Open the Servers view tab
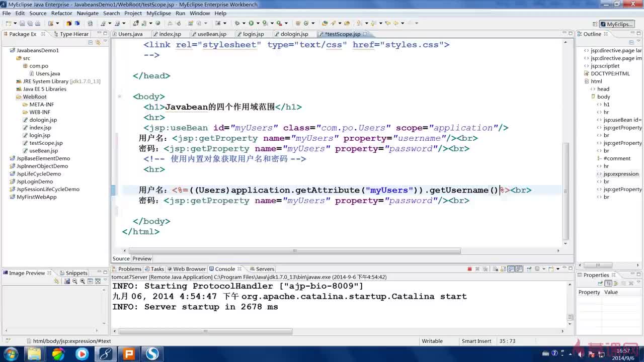The height and width of the screenshot is (362, 644). click(x=261, y=269)
